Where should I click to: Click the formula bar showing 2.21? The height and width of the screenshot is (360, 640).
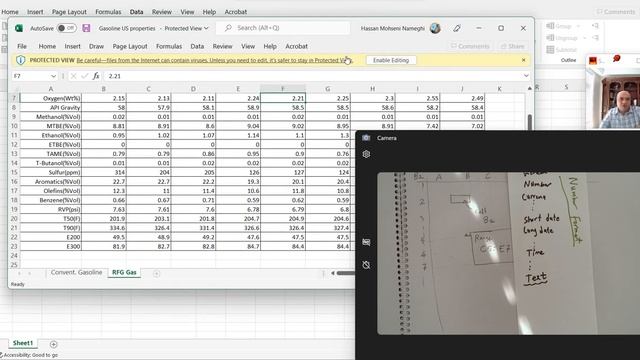pyautogui.click(x=312, y=76)
